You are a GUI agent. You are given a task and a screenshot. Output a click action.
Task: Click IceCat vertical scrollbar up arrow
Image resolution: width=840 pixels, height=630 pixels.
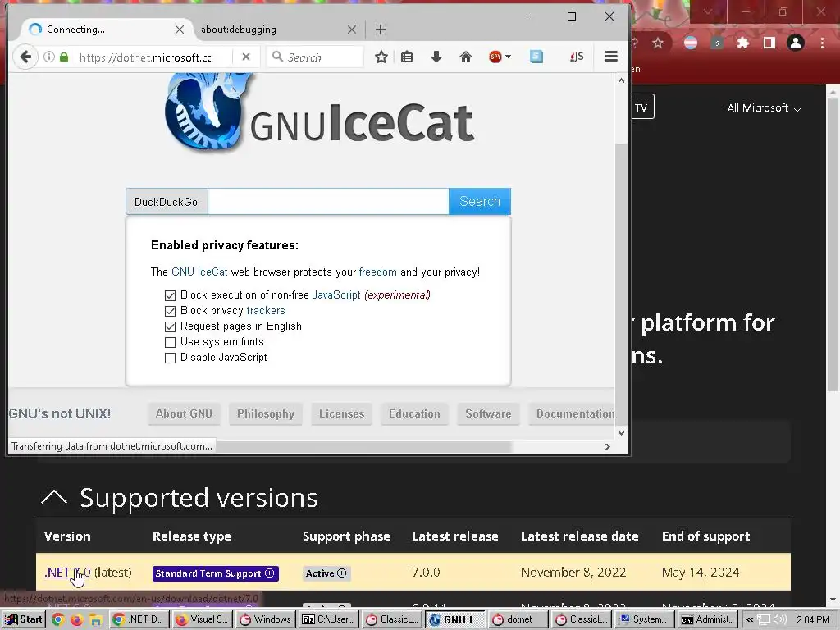621,81
